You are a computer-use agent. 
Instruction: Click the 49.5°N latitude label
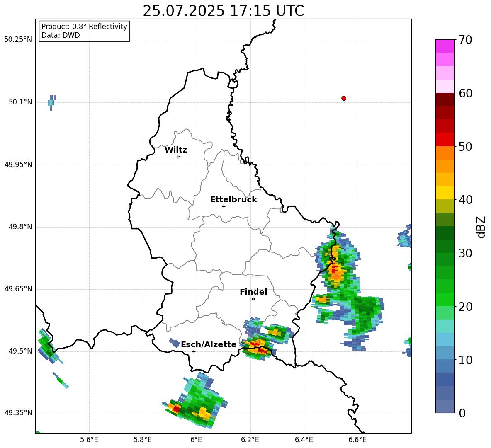[x=20, y=351]
